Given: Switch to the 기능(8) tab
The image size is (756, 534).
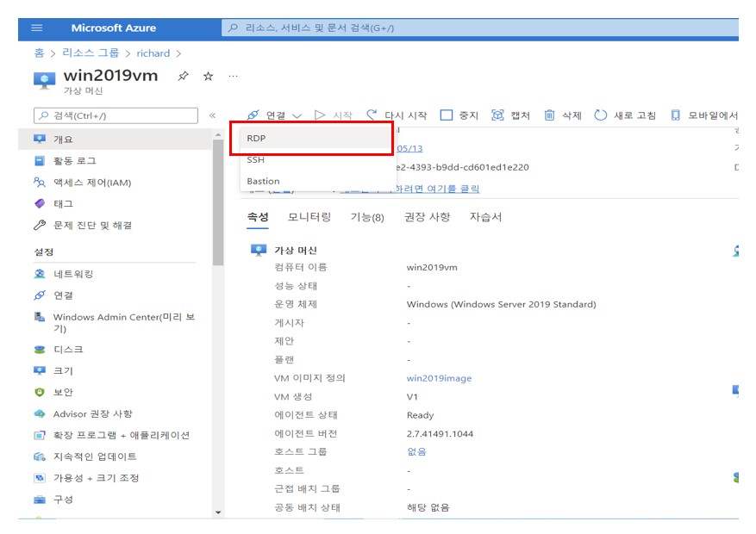Looking at the screenshot, I should click(367, 218).
